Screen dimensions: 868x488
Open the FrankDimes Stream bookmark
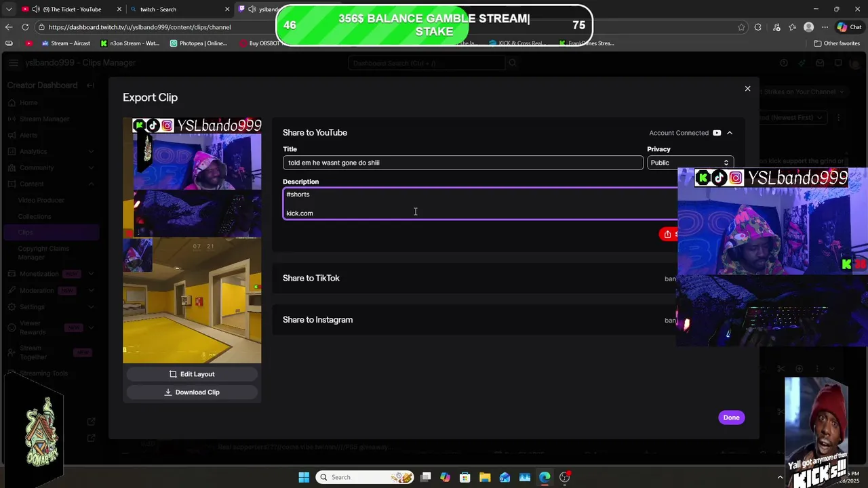pyautogui.click(x=587, y=43)
